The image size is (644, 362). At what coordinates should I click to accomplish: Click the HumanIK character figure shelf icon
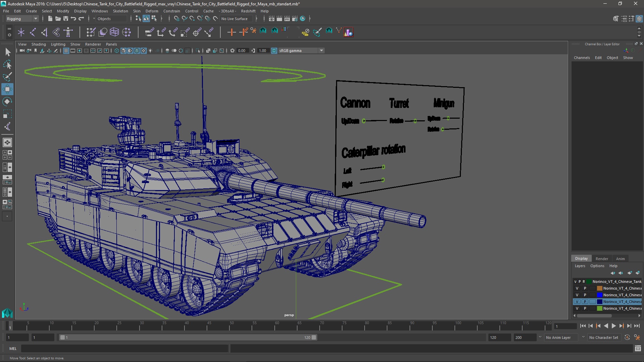[68, 32]
